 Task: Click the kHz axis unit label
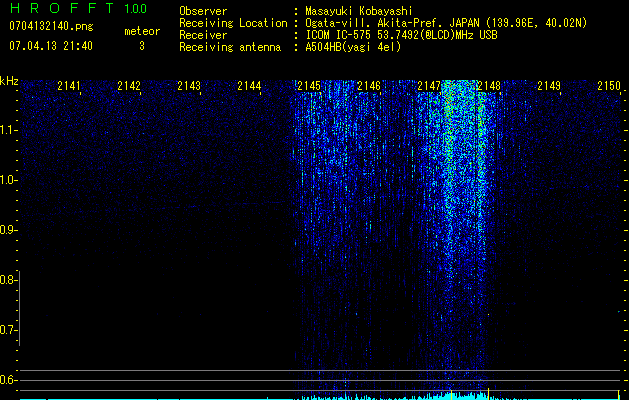[x=9, y=81]
